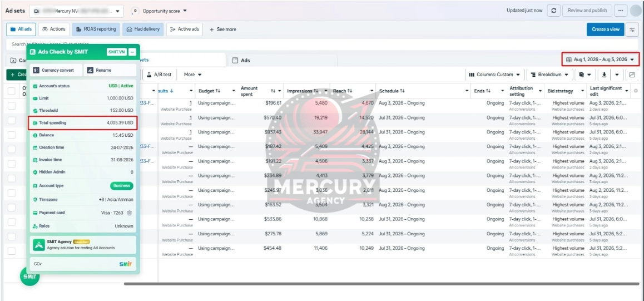This screenshot has height=301, width=644.
Task: Select the Had delivery view tab
Action: 143,29
